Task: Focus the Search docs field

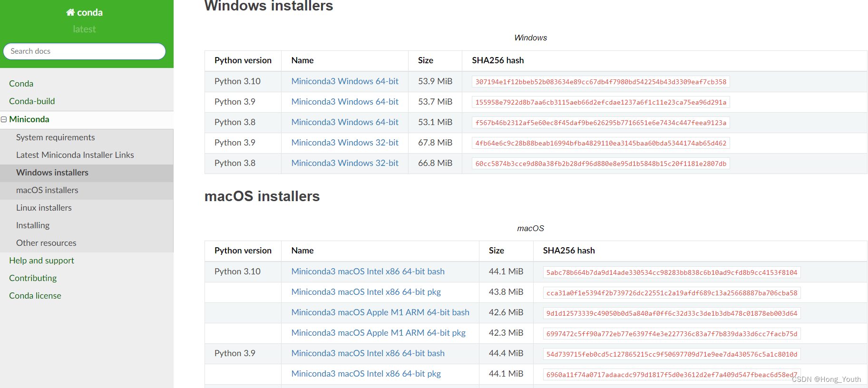Action: tap(85, 51)
